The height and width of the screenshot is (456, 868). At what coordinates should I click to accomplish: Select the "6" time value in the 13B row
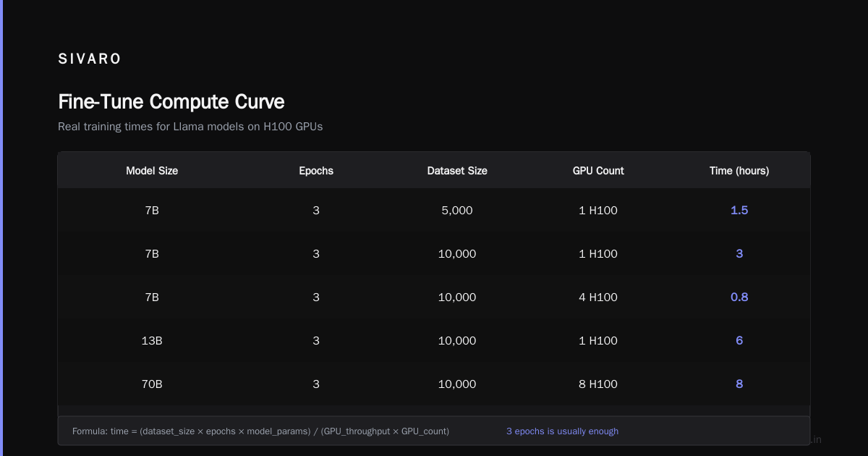point(739,341)
